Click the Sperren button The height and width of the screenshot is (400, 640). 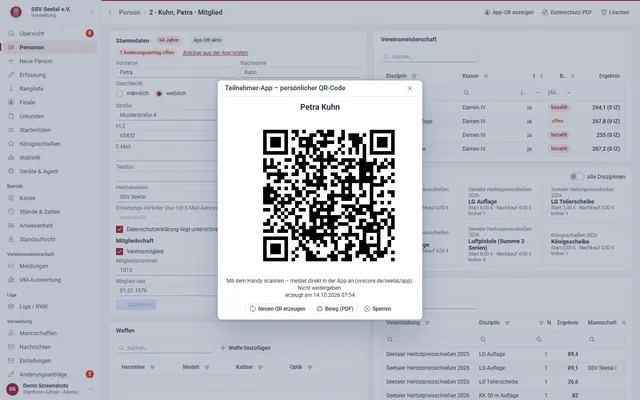click(x=378, y=309)
